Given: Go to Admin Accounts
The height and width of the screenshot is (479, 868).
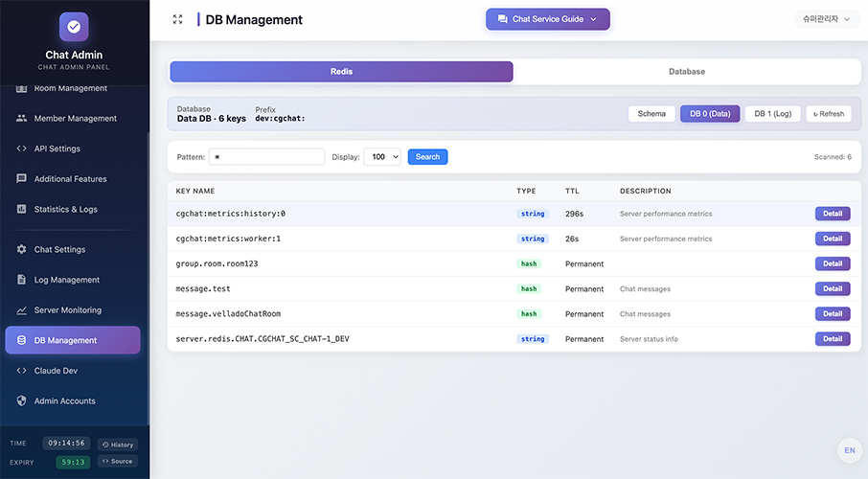Looking at the screenshot, I should (x=74, y=400).
